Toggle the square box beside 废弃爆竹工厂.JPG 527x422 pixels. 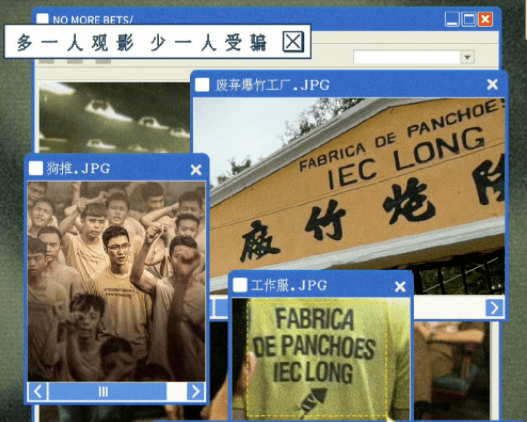202,85
